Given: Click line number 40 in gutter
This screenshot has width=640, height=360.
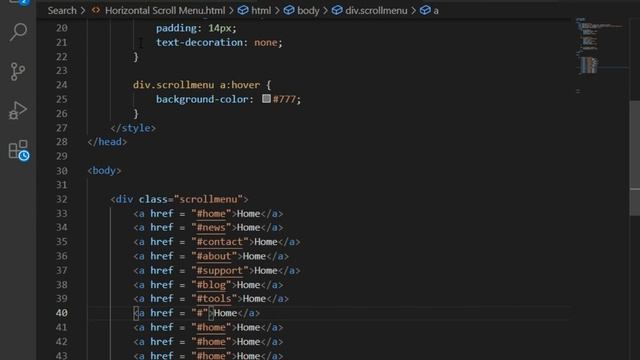Looking at the screenshot, I should click(62, 313).
